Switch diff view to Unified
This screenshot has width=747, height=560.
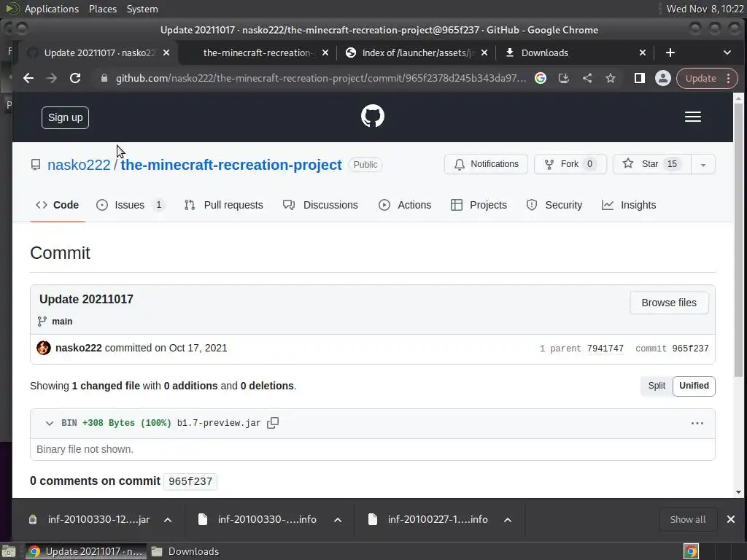694,386
